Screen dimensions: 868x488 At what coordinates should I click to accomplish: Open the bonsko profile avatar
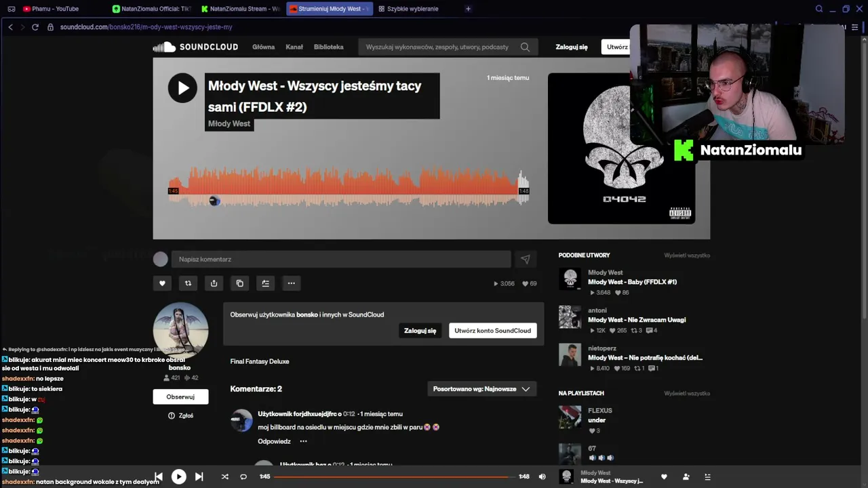(x=180, y=330)
